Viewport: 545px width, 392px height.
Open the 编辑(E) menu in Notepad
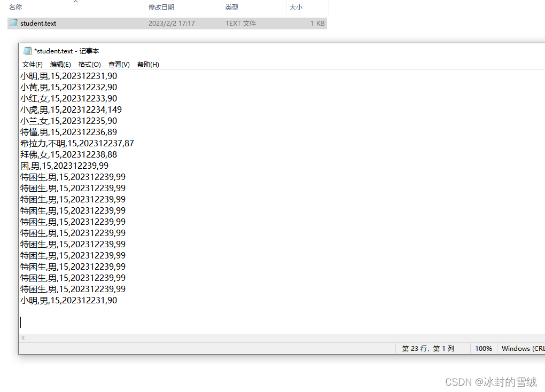[x=60, y=64]
